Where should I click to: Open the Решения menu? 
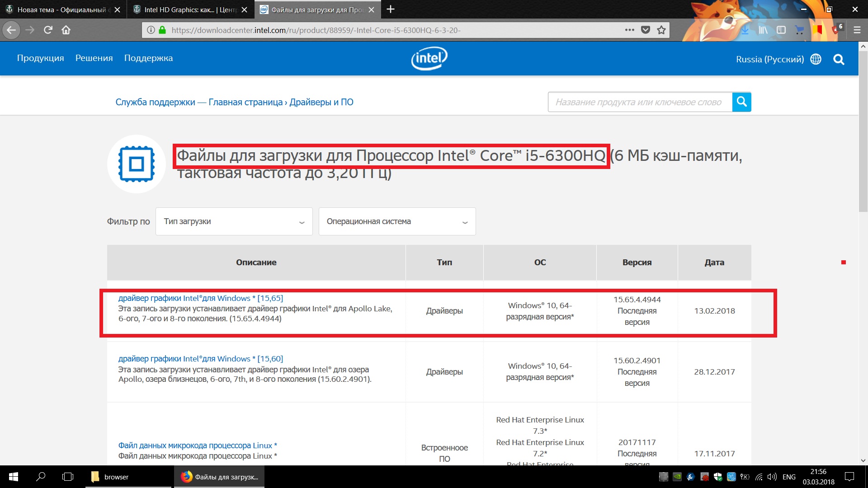94,58
